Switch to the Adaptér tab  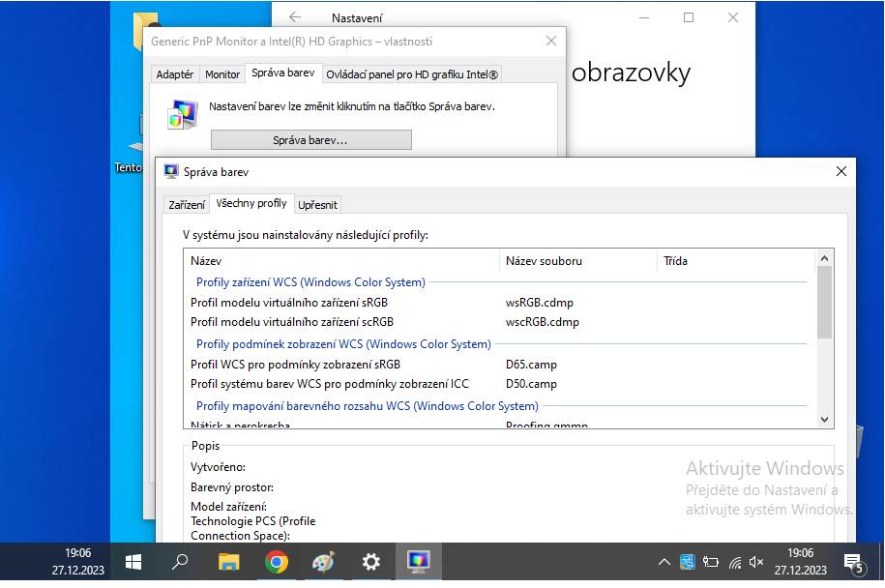[175, 74]
